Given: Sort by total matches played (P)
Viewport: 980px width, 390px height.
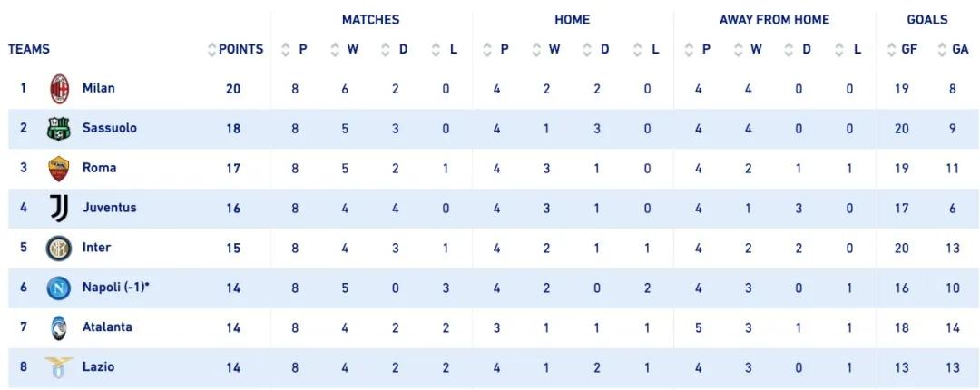Looking at the screenshot, I should 296,50.
